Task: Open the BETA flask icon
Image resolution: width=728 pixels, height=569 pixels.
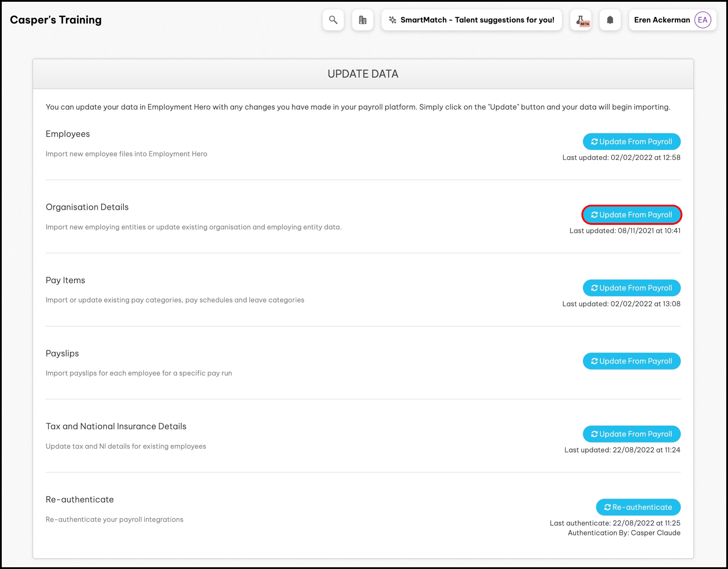Action: (x=581, y=20)
